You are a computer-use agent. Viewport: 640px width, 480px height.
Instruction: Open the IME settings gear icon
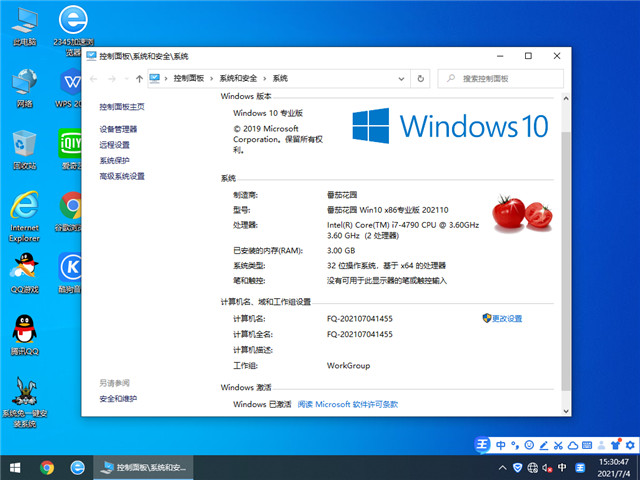click(630, 445)
